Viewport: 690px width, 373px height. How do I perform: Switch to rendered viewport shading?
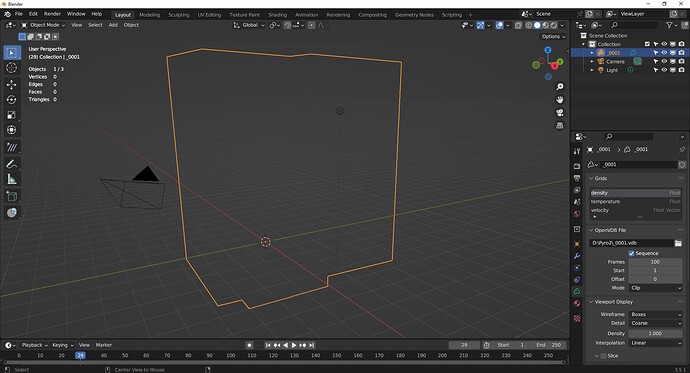point(554,25)
